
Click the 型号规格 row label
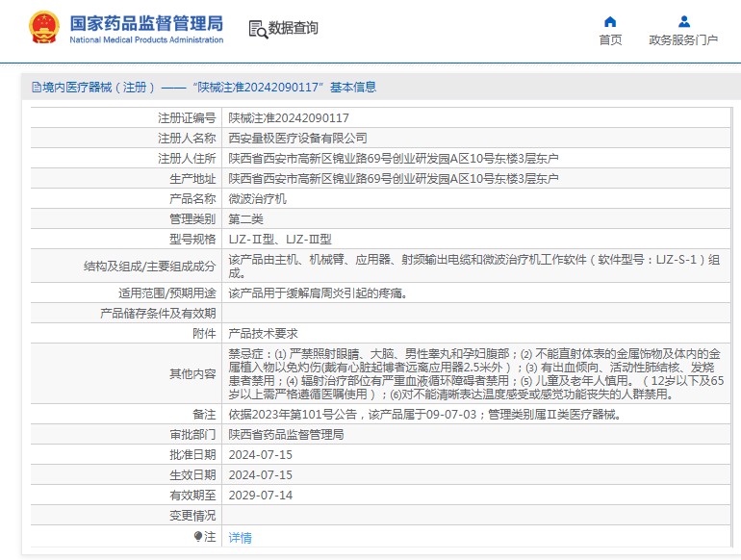192,240
